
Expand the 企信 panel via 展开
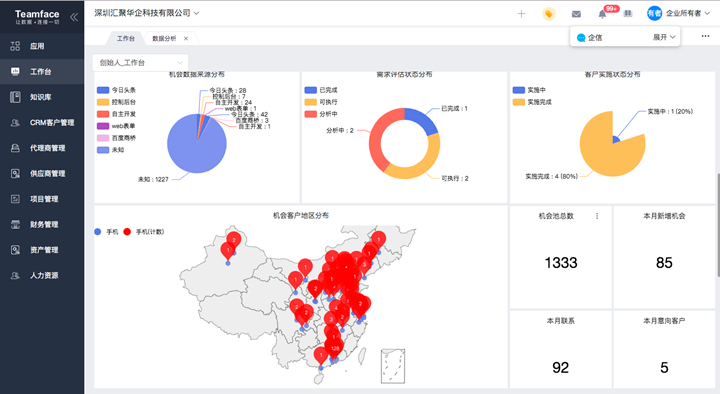tap(664, 37)
